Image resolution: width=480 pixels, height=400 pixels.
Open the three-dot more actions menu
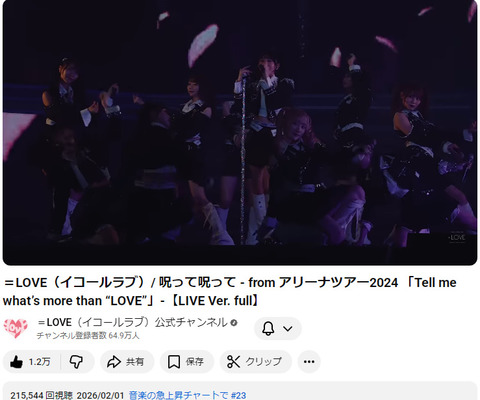309,362
